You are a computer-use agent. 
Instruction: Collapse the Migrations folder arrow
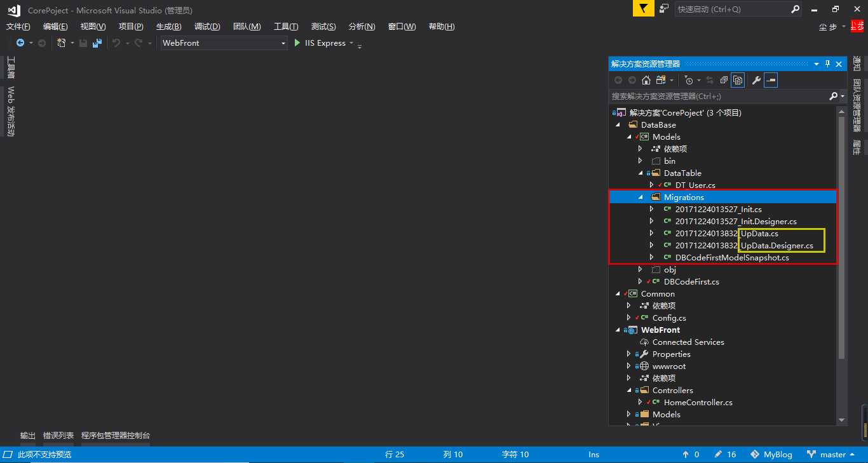pos(641,198)
